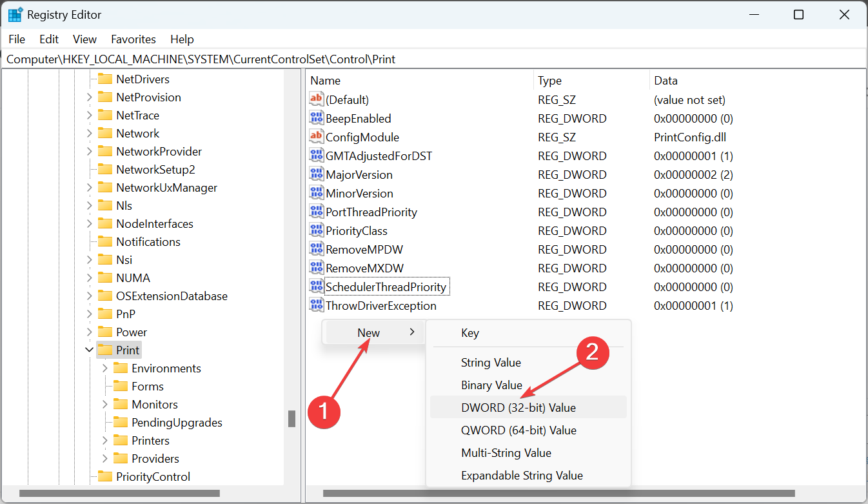This screenshot has height=504, width=868.
Task: Select the NUMA key in tree
Action: (133, 277)
